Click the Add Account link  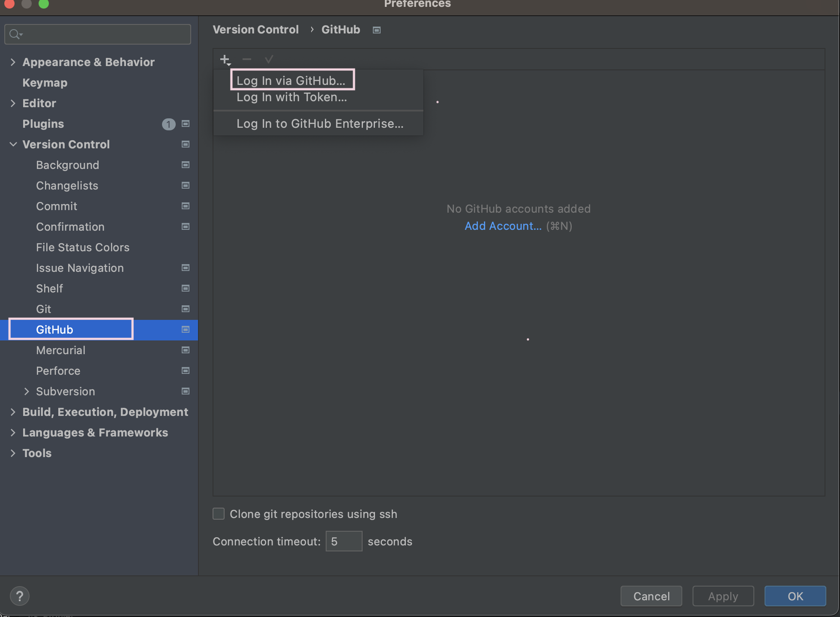503,226
